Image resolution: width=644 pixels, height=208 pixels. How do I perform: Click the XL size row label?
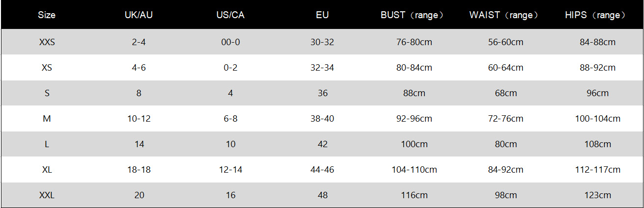coord(47,170)
